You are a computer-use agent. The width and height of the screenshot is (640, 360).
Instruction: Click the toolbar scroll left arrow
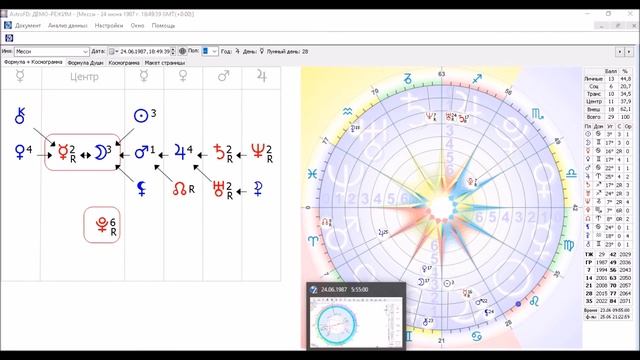click(x=620, y=52)
